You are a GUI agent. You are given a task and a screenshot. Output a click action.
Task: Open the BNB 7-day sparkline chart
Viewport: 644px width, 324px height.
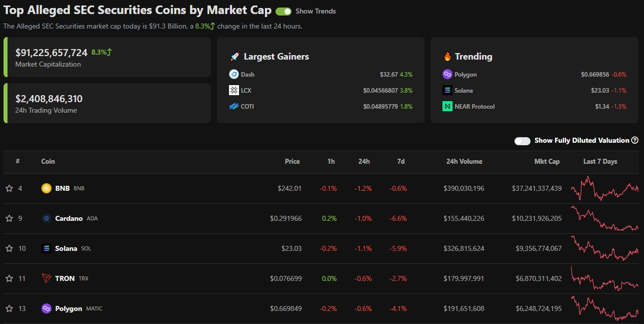click(604, 188)
